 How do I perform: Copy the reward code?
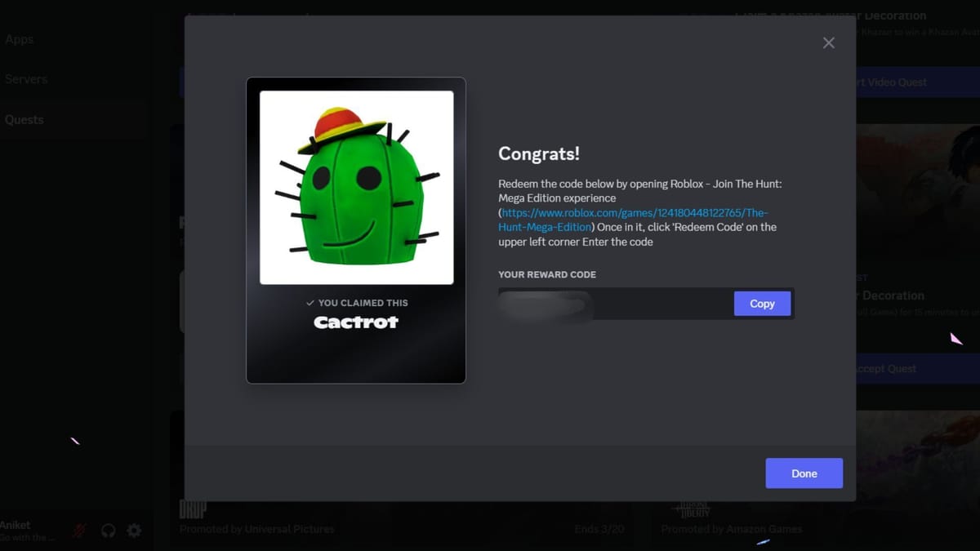click(761, 304)
